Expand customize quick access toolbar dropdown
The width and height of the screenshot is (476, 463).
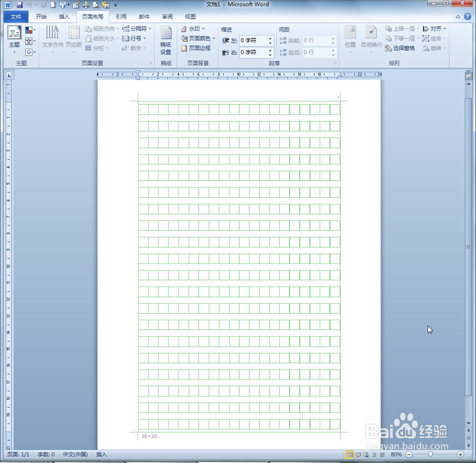point(116,5)
